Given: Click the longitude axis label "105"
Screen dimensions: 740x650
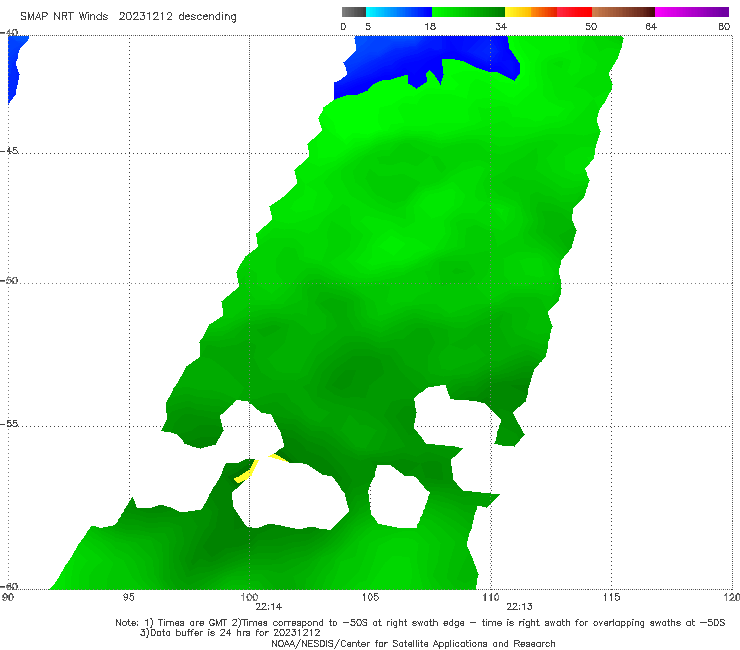Looking at the screenshot, I should [x=370, y=598].
